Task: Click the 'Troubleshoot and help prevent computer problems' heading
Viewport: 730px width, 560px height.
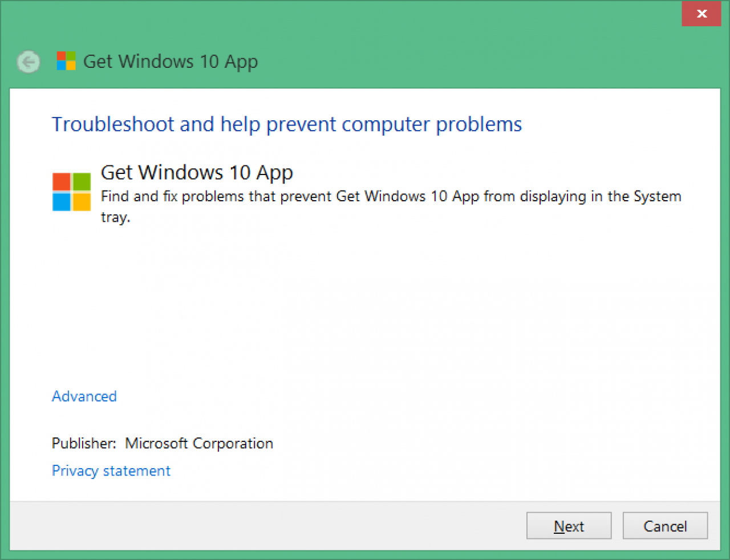Action: click(287, 124)
